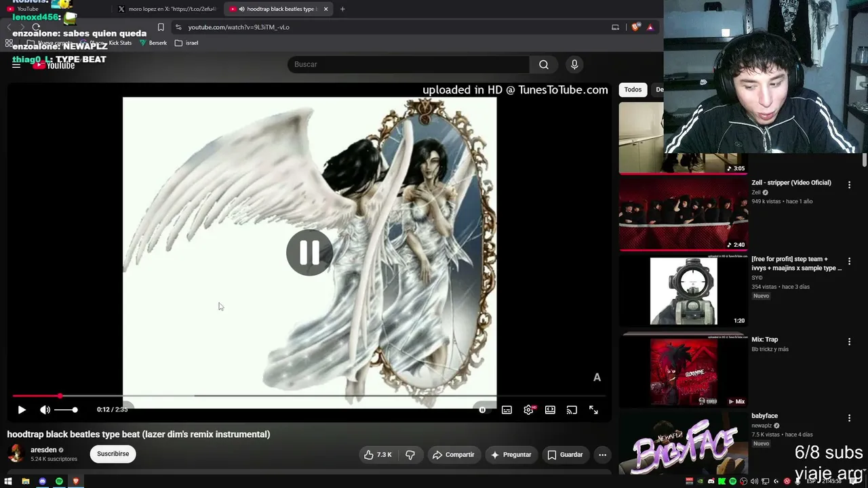Select the Todos filter chip
868x488 pixels.
[x=633, y=89]
